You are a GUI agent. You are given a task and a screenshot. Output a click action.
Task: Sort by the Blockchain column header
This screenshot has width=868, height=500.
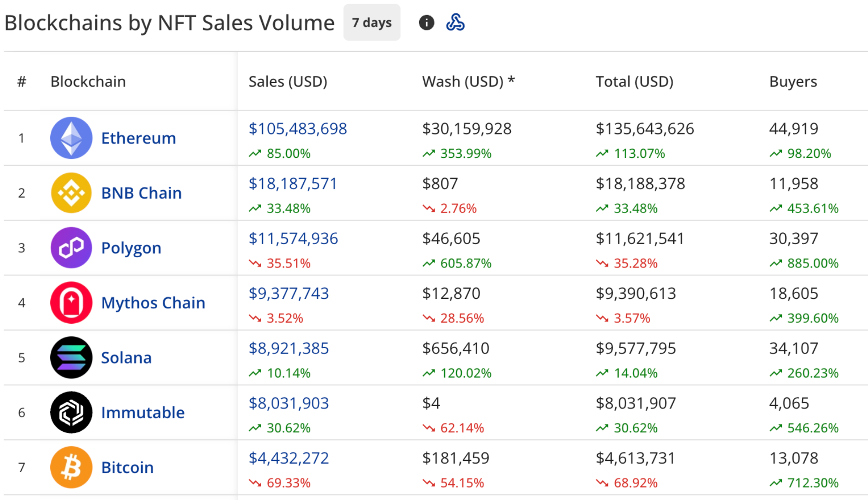coord(88,82)
